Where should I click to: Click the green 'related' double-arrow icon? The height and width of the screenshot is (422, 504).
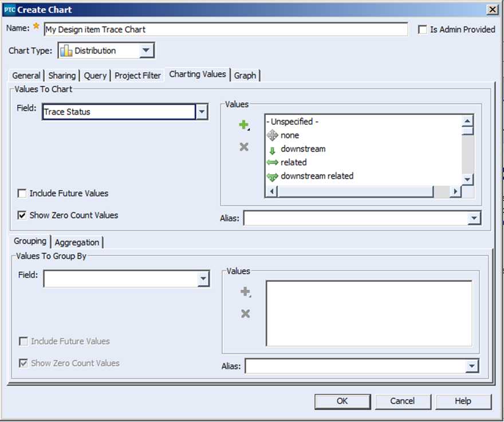click(x=272, y=163)
